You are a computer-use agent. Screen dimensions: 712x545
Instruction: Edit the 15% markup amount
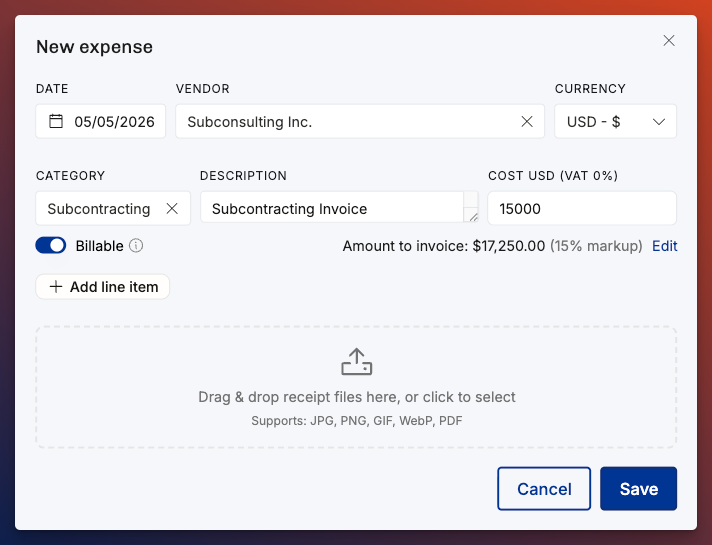(x=664, y=246)
